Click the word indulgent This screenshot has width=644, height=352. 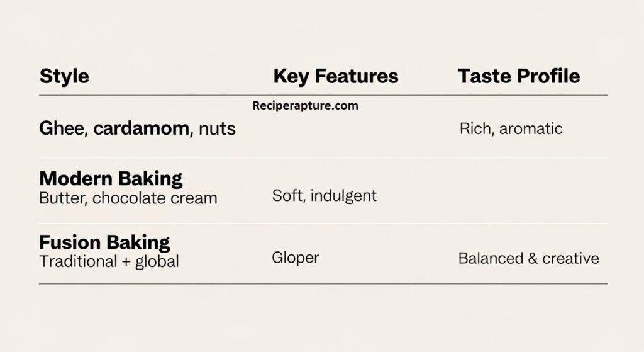pyautogui.click(x=344, y=195)
